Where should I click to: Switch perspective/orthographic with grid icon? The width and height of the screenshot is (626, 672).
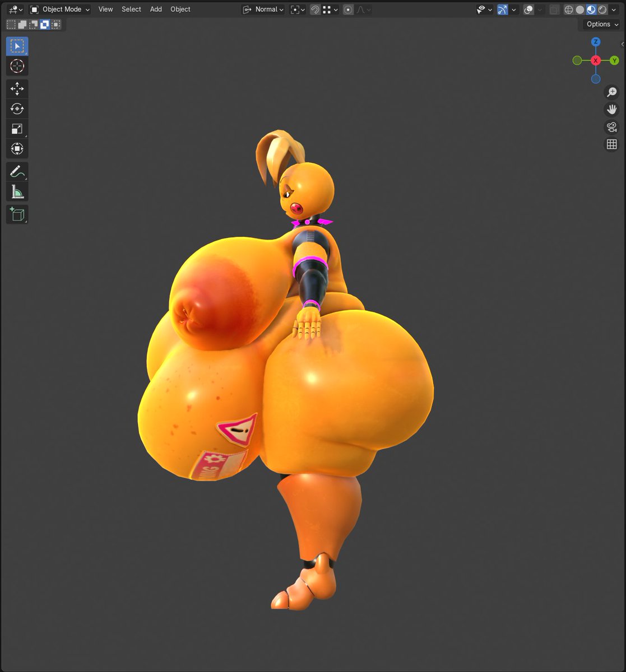[x=611, y=144]
